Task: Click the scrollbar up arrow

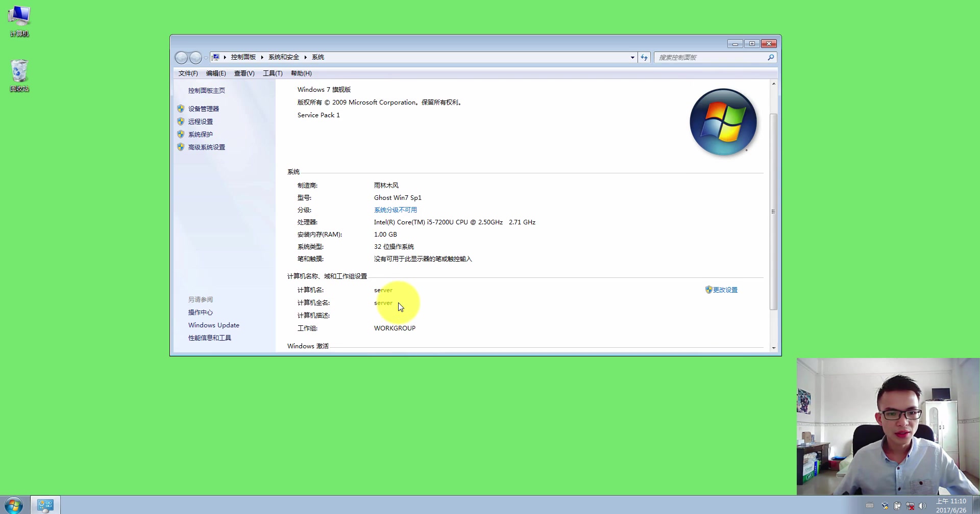Action: [774, 84]
